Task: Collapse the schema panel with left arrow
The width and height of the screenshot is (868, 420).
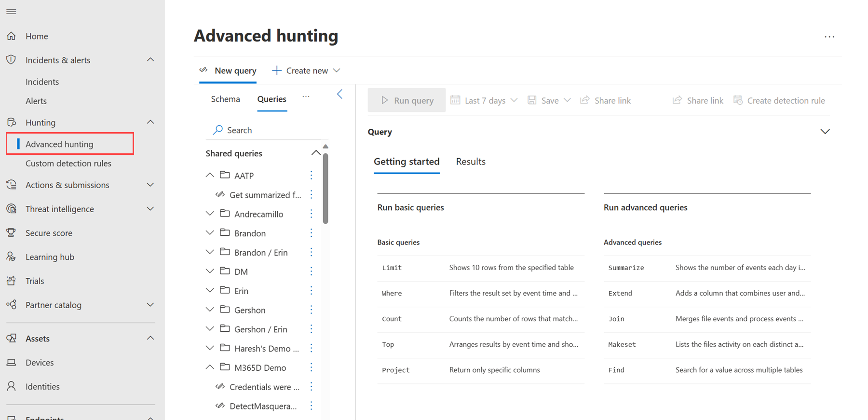Action: tap(339, 94)
